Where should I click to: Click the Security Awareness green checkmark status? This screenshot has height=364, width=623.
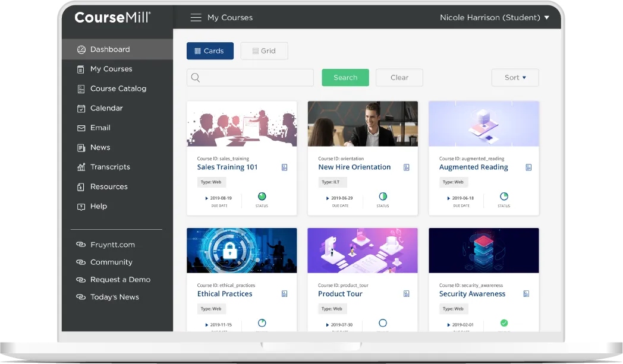504,322
